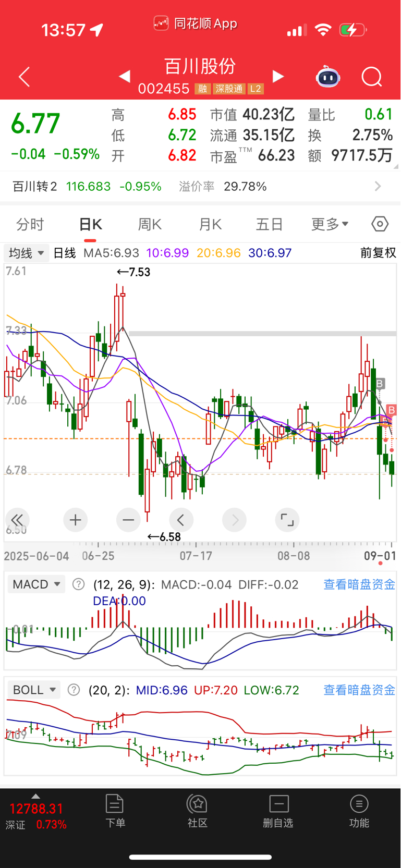Open 更多 period dropdown
401x868 pixels.
tap(330, 224)
